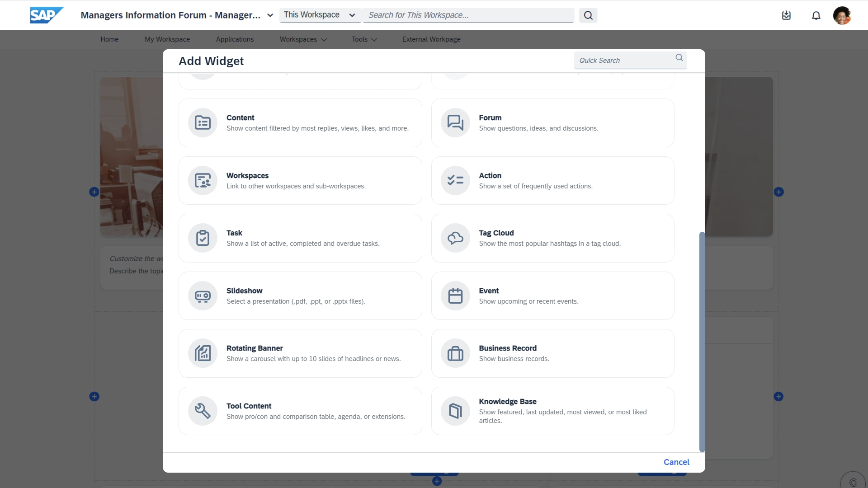Pick the Tool Content wrench icon

click(203, 411)
